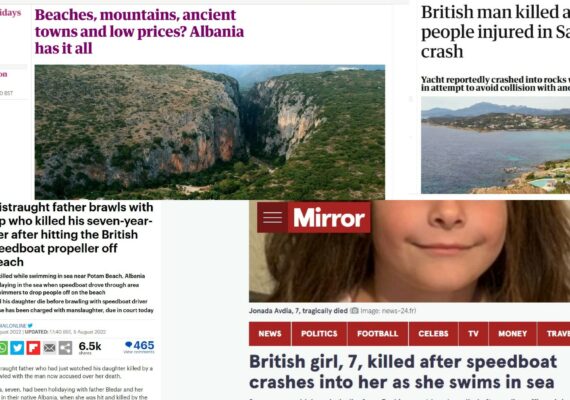Share the article by email icon
Screen dimensions: 570x400
49,348
